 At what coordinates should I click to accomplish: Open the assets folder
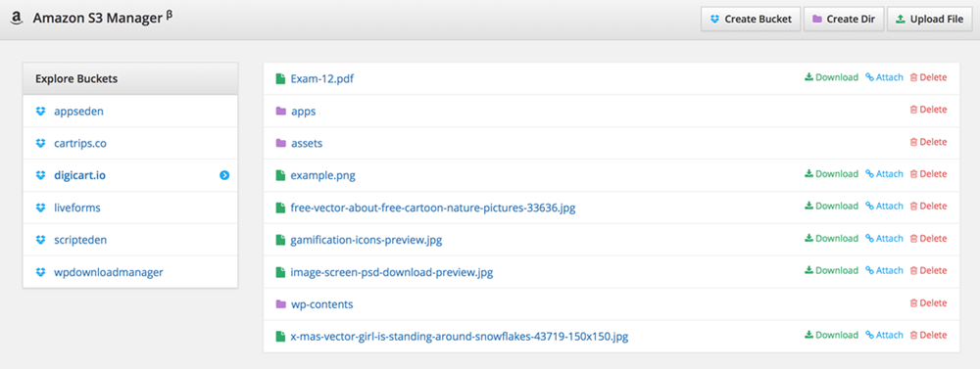[306, 143]
